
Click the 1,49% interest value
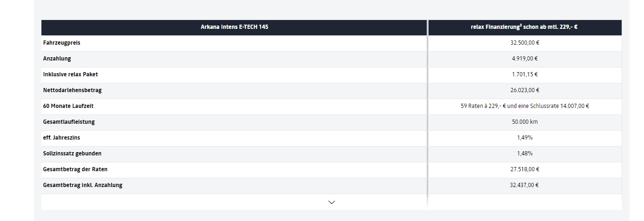click(x=524, y=138)
